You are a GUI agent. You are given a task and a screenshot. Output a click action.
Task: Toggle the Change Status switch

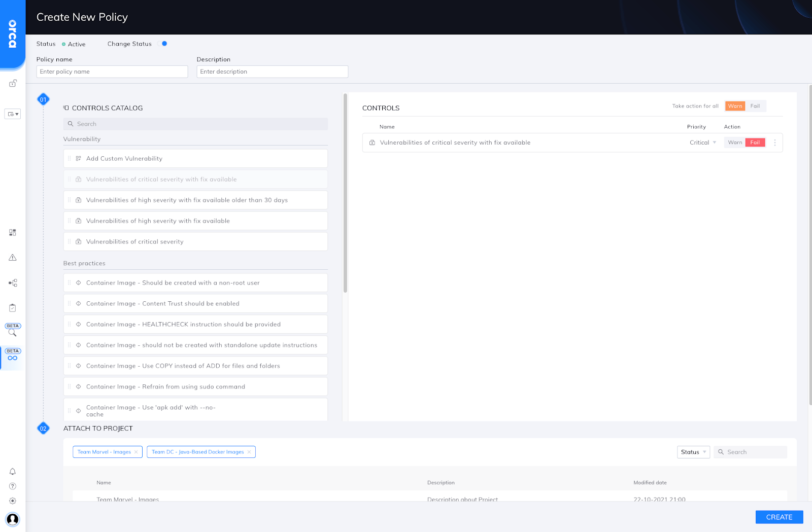(163, 44)
